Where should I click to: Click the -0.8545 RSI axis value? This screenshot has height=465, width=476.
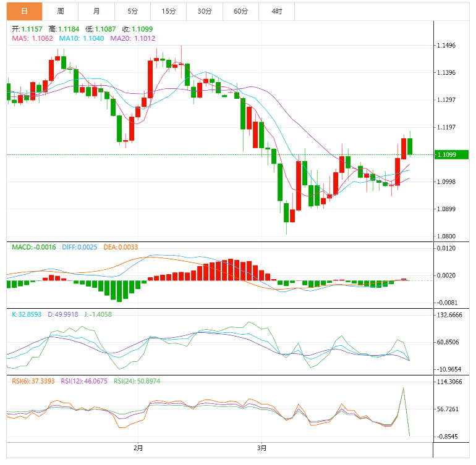coord(447,437)
